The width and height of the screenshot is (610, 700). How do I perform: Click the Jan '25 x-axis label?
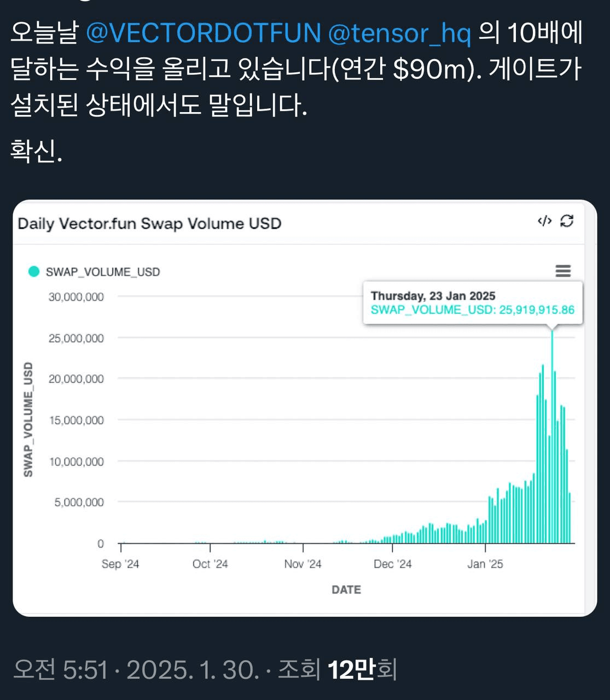485,564
